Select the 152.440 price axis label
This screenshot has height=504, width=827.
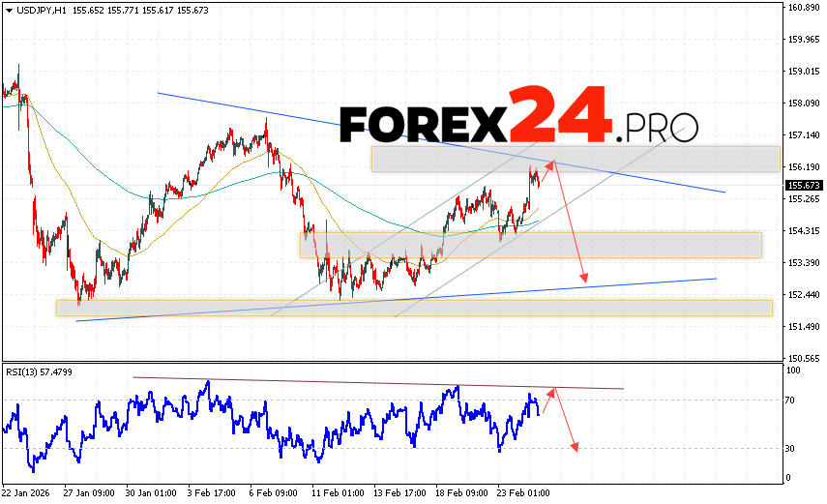point(804,294)
